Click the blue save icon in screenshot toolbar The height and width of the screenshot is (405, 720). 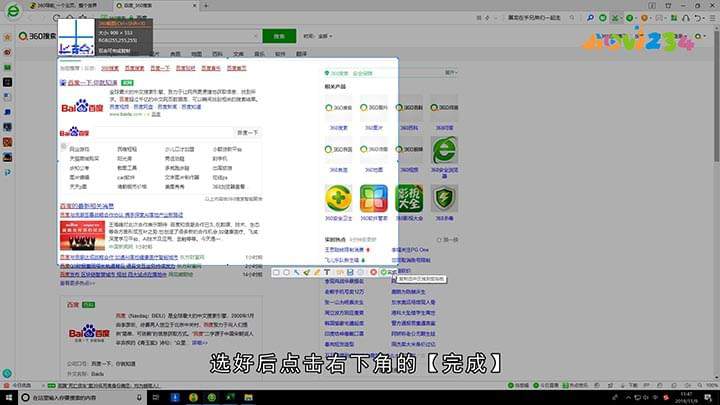click(350, 272)
